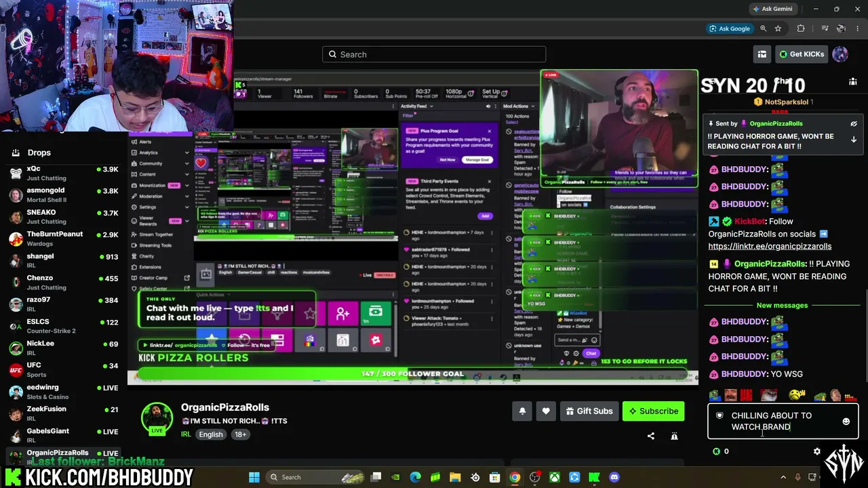Image resolution: width=868 pixels, height=488 pixels.
Task: Click the OrganicPizzaRolls live avatar below video
Action: point(157,419)
